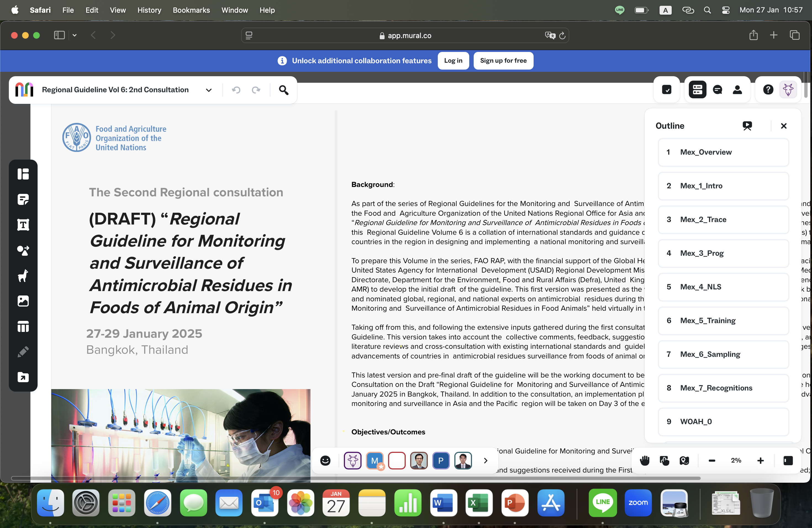Image resolution: width=812 pixels, height=528 pixels.
Task: Go to WOAH_0 outline item
Action: pos(723,422)
